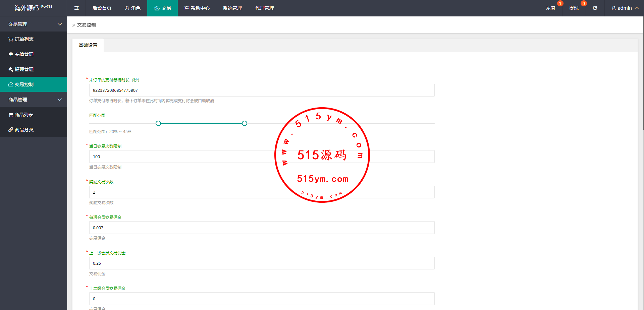Open the 角色 top menu
The height and width of the screenshot is (310, 644).
pos(132,8)
